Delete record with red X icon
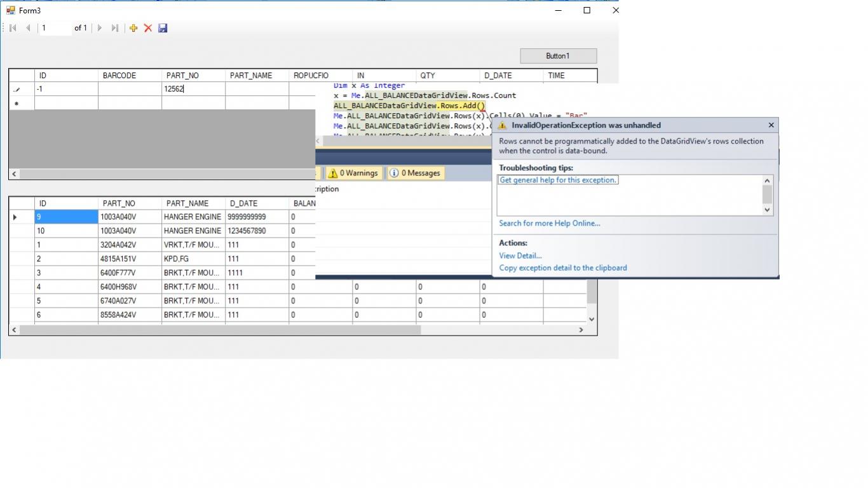 148,28
